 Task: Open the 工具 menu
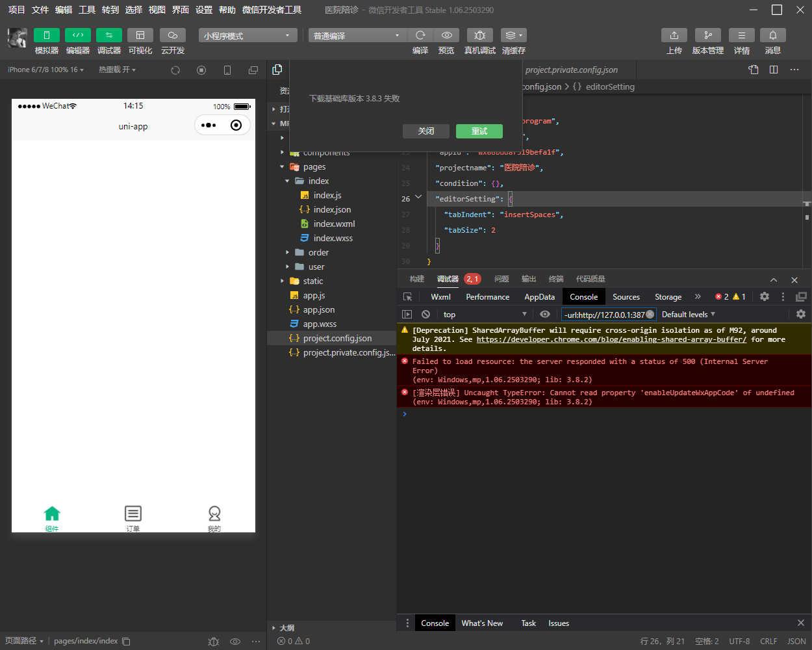(x=87, y=10)
